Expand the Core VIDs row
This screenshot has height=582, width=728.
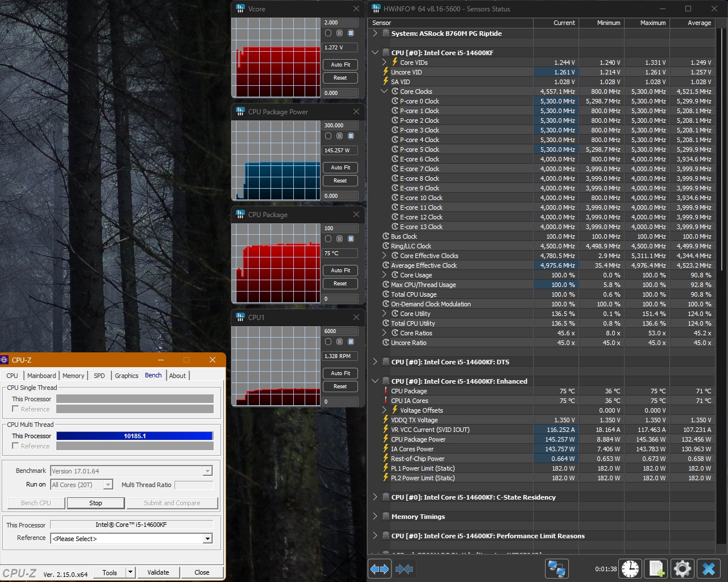point(384,63)
